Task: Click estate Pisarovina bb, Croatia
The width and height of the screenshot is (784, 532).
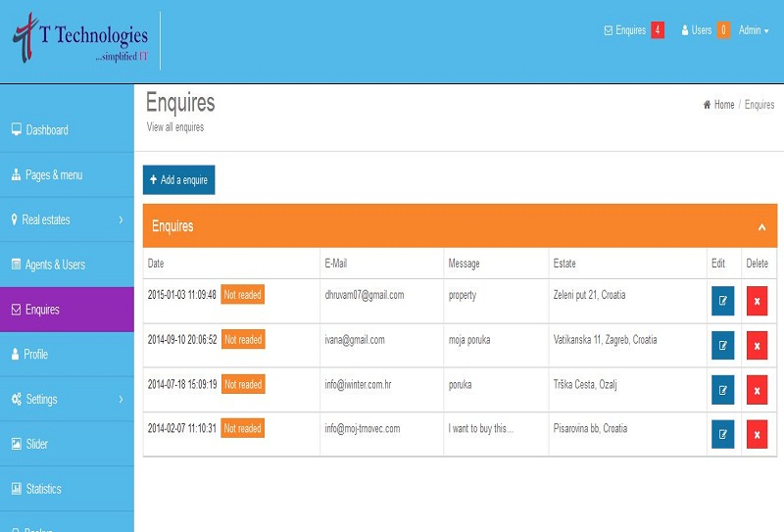Action: [591, 428]
